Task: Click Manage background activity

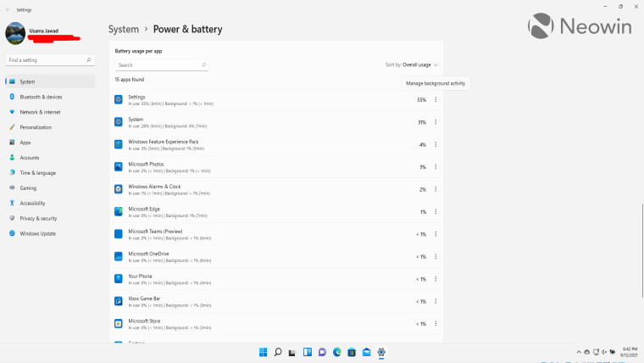Action: [x=436, y=83]
